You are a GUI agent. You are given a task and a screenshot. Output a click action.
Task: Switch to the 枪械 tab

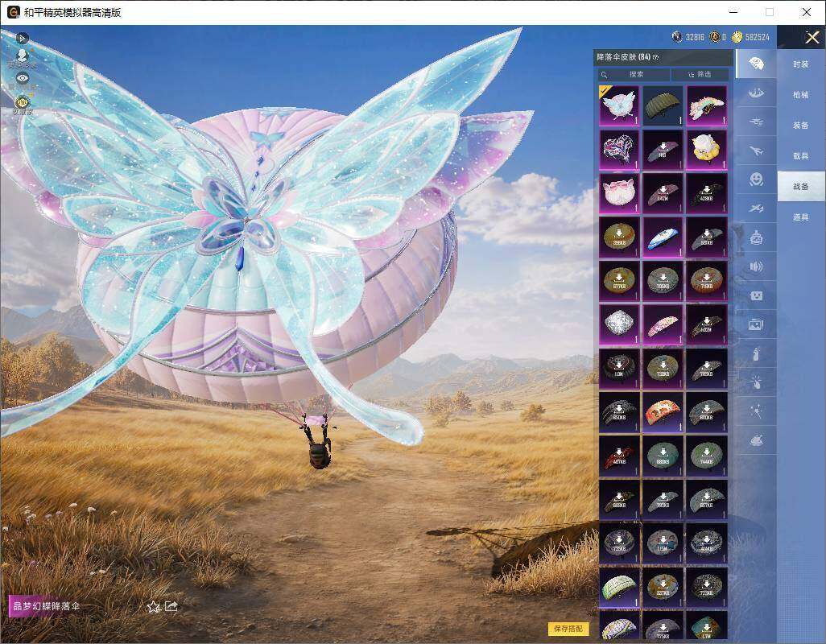801,95
